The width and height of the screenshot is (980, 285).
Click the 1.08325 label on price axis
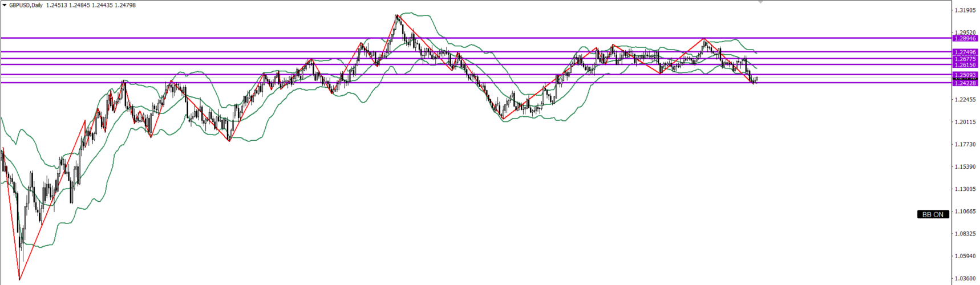point(965,234)
